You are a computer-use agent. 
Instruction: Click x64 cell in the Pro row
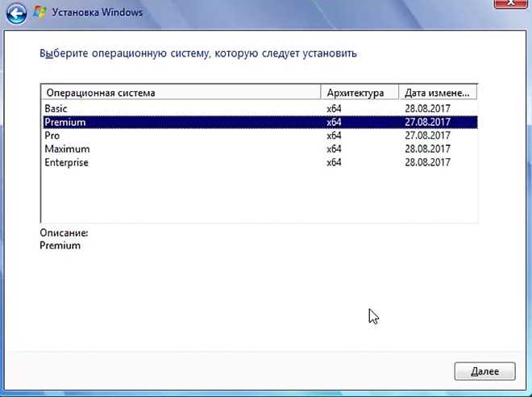tap(334, 136)
